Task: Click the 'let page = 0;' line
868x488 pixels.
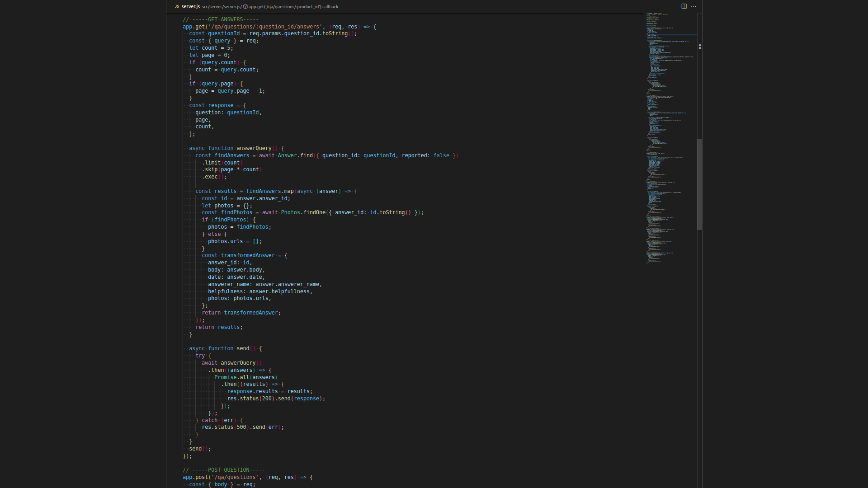Action: pyautogui.click(x=210, y=55)
